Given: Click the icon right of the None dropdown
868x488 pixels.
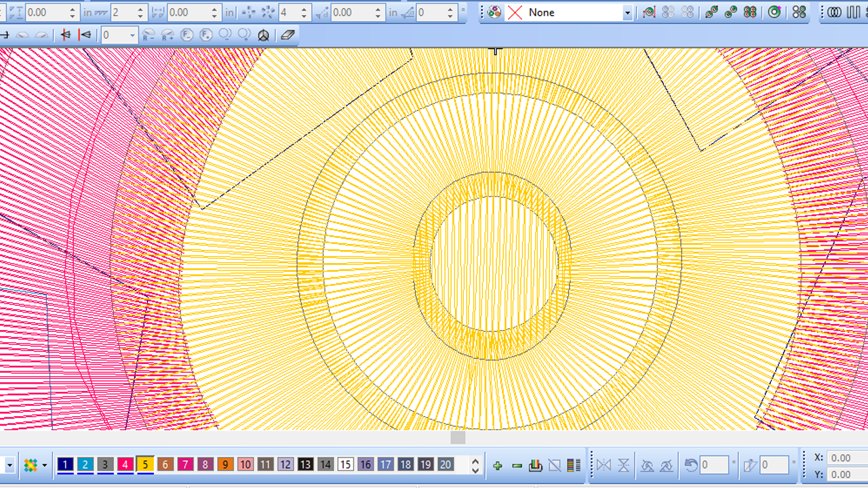Looking at the screenshot, I should [649, 12].
